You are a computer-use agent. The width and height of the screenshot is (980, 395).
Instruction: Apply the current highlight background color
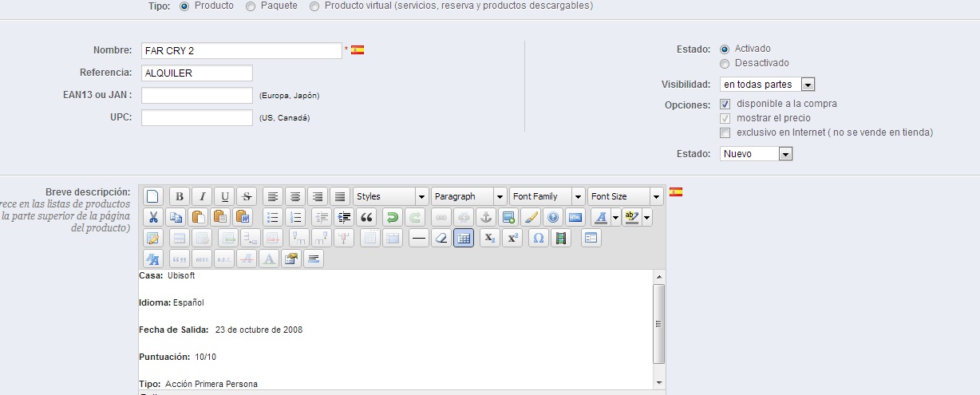pyautogui.click(x=631, y=217)
